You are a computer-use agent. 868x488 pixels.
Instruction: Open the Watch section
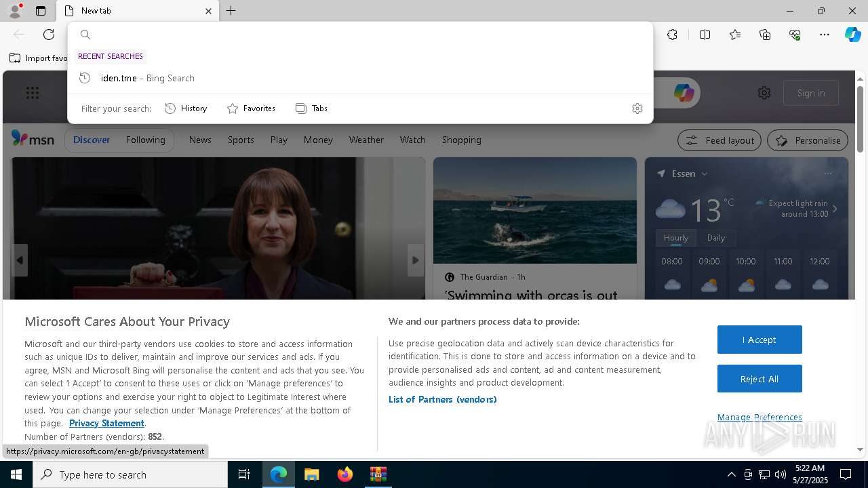pos(412,140)
